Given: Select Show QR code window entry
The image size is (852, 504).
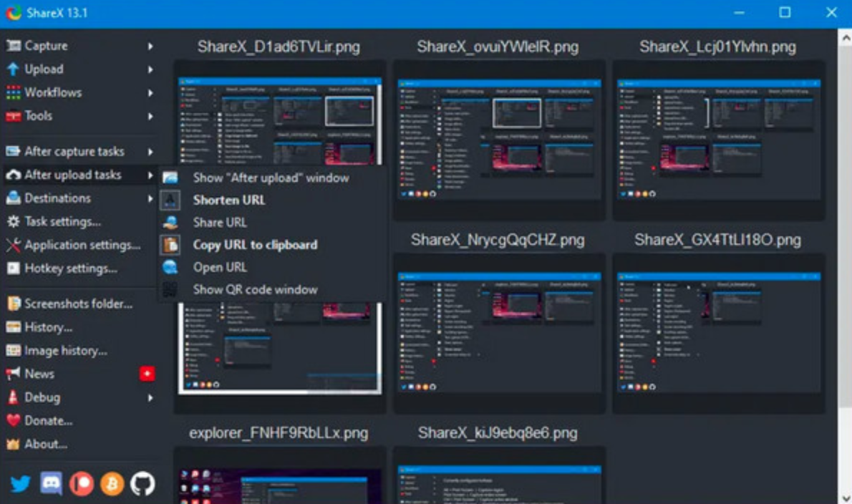Looking at the screenshot, I should point(271,289).
